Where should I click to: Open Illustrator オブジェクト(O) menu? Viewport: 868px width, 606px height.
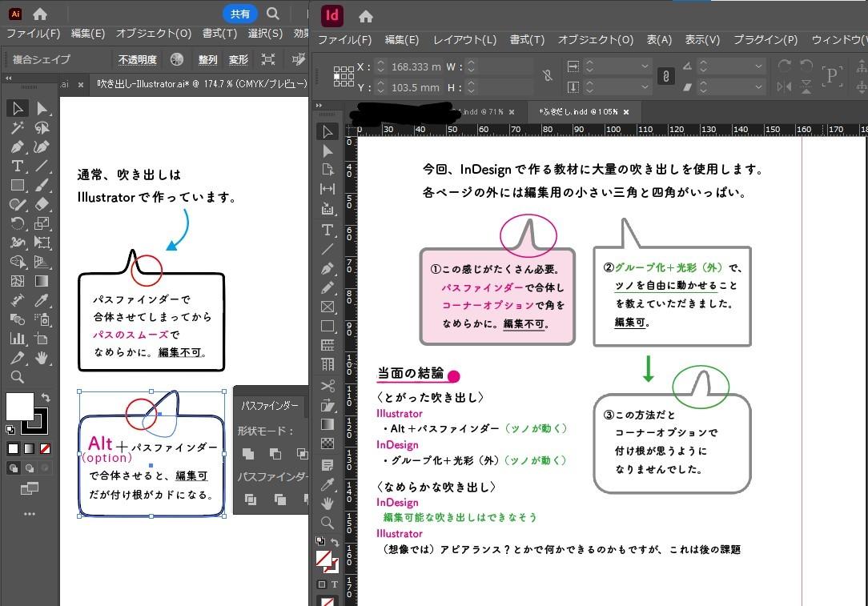tap(153, 33)
